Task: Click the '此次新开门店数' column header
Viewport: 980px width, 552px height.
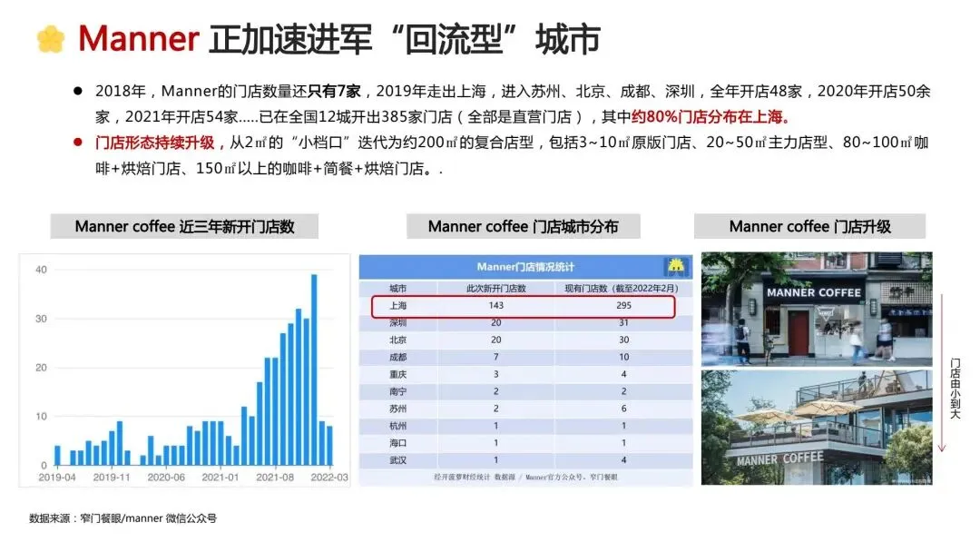Action: [496, 288]
